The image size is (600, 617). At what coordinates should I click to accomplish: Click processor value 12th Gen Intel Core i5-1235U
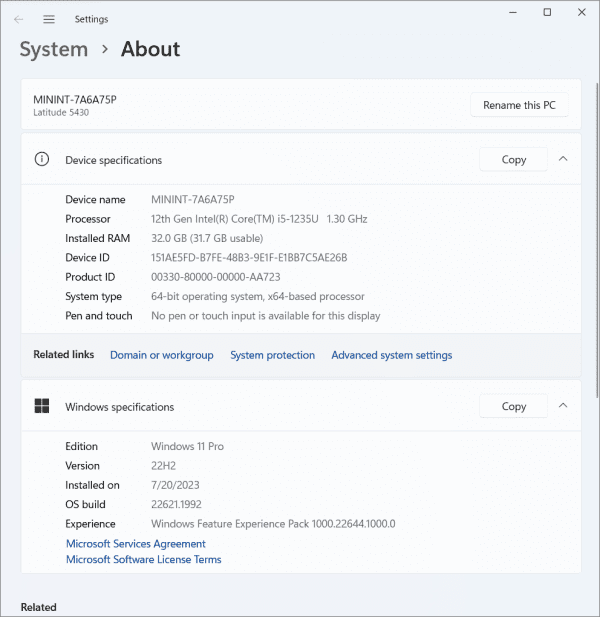pyautogui.click(x=259, y=219)
